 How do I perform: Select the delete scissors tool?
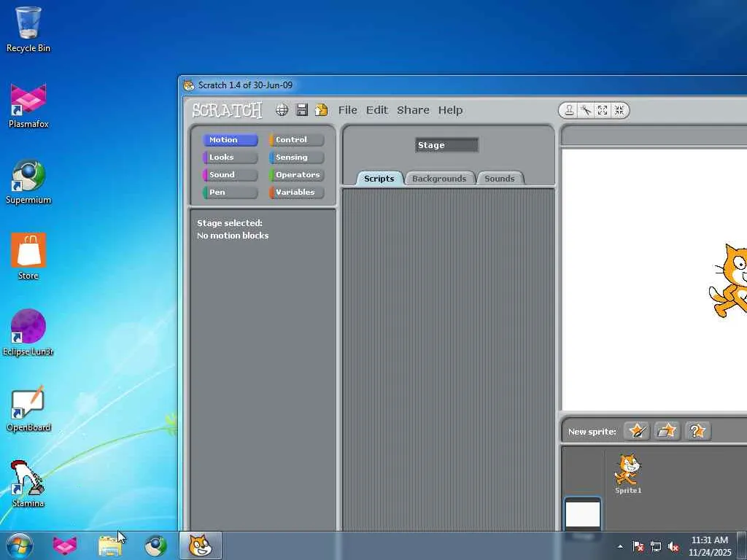(586, 111)
